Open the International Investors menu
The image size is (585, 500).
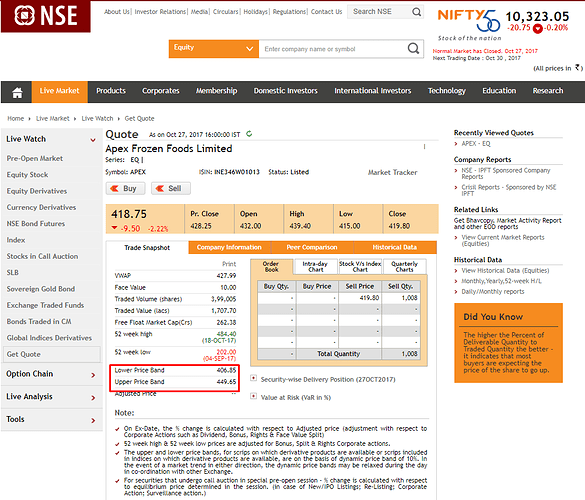tap(372, 91)
